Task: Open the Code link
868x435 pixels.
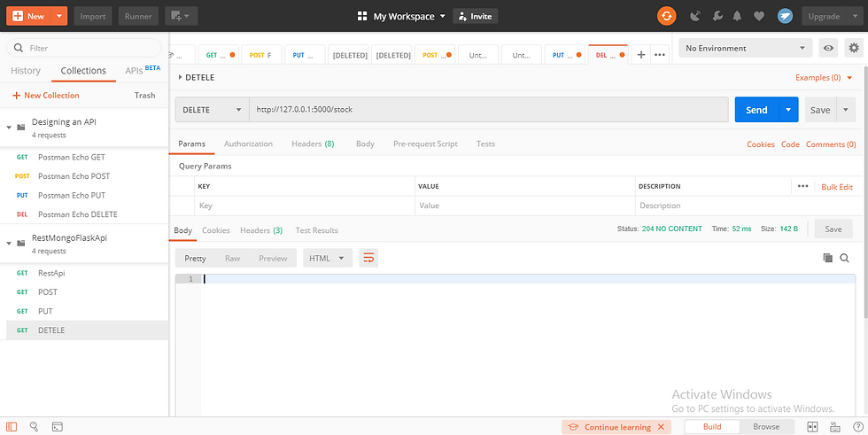Action: click(x=790, y=144)
